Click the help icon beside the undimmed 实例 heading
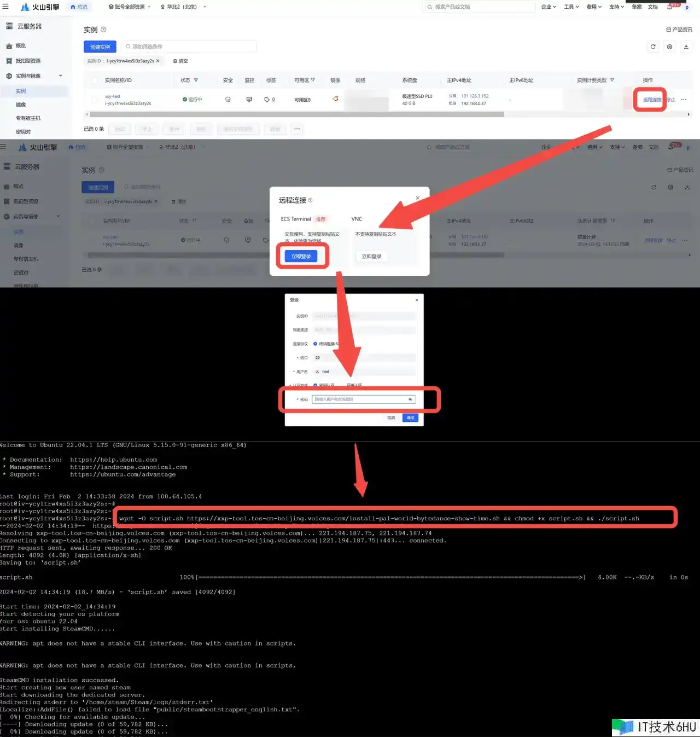 (103, 30)
